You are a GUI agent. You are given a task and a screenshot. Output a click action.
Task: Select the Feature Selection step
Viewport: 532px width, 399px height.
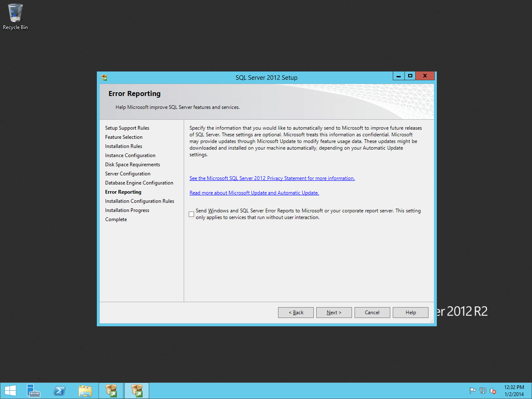click(x=124, y=137)
